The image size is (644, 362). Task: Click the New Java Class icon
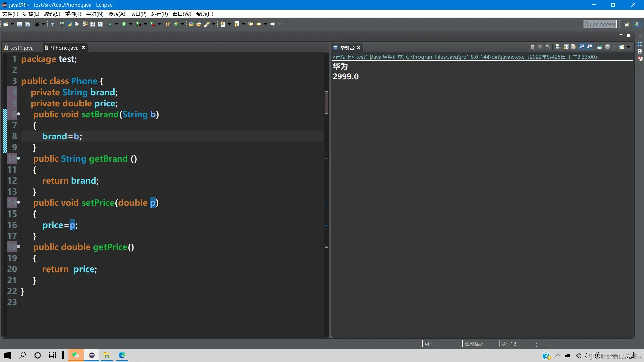176,24
